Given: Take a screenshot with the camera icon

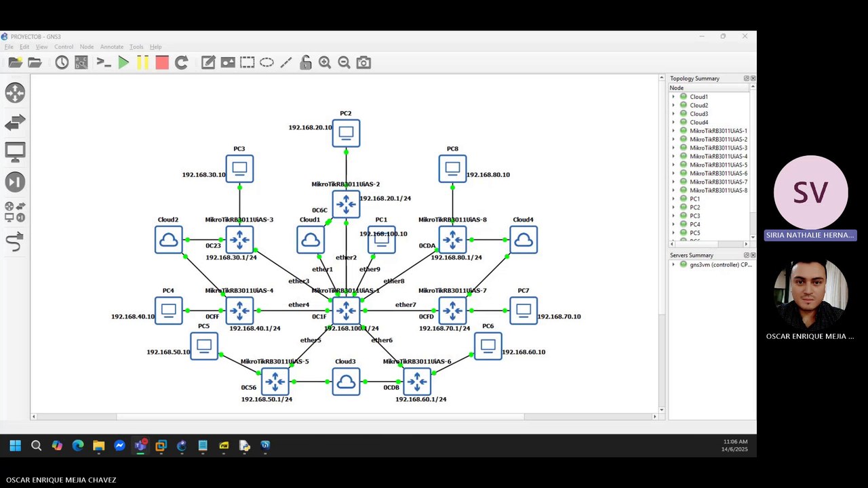Looking at the screenshot, I should 363,62.
